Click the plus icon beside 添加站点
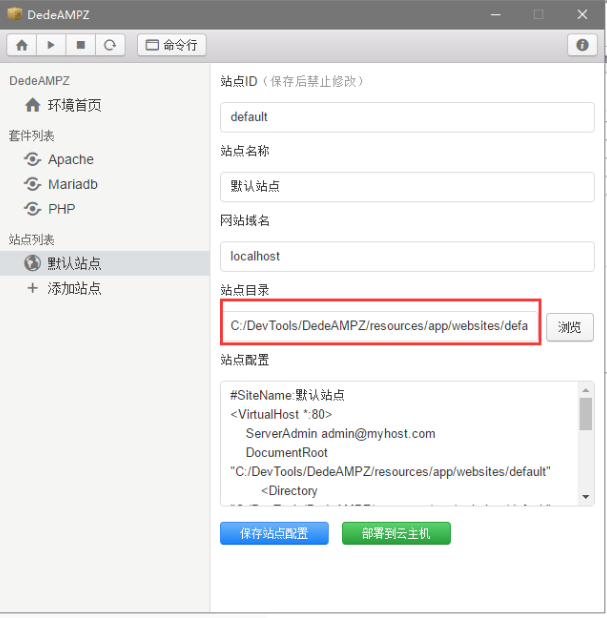Viewport: 607px width, 618px height. pos(32,288)
